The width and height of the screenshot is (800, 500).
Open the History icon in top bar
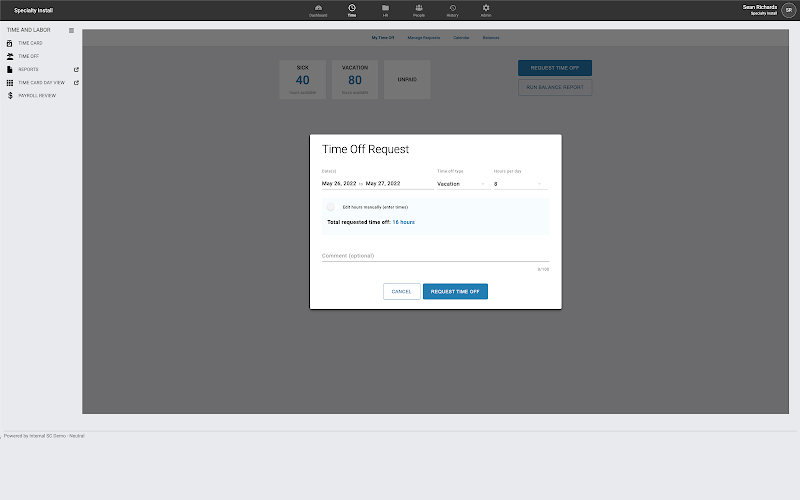coord(452,10)
